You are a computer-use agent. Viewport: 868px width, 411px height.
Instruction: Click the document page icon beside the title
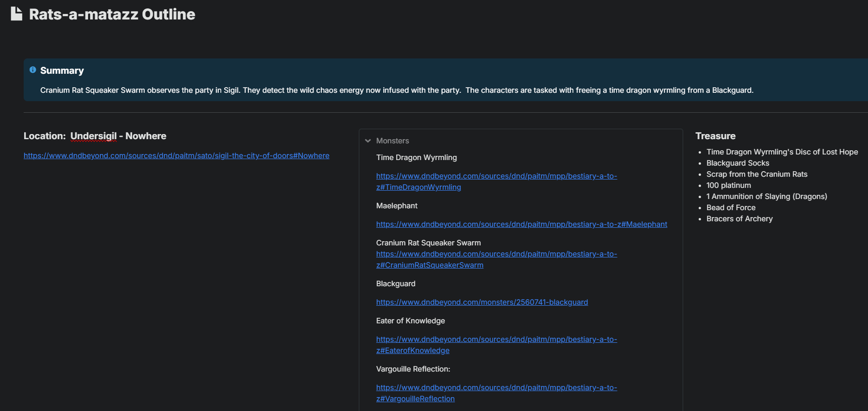(17, 14)
